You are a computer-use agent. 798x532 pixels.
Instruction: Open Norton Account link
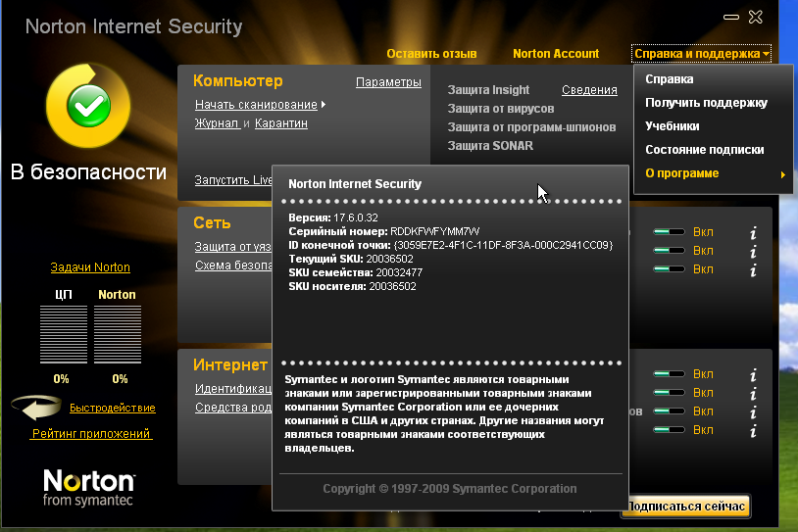[x=556, y=54]
